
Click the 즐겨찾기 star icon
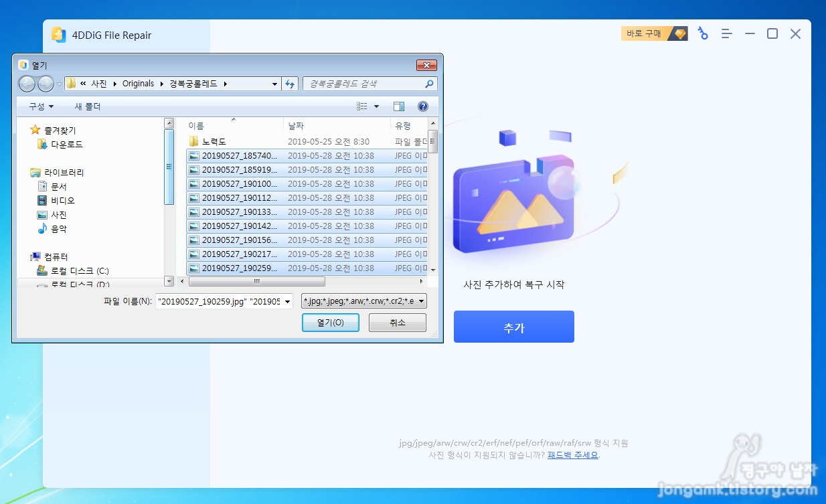tap(35, 130)
